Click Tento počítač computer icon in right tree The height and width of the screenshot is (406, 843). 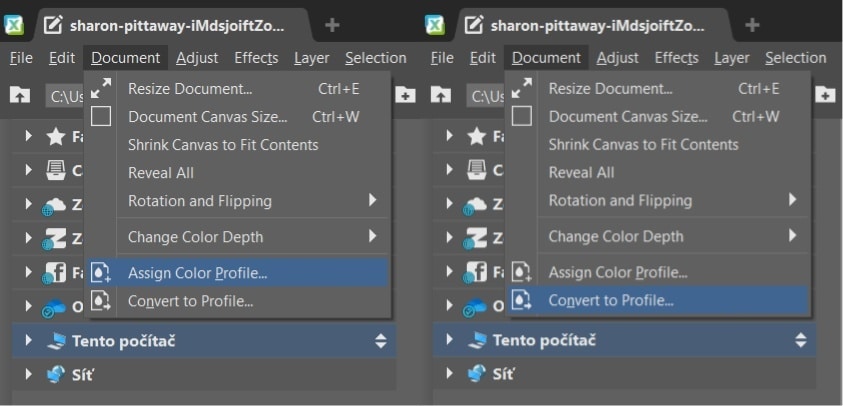click(x=477, y=340)
